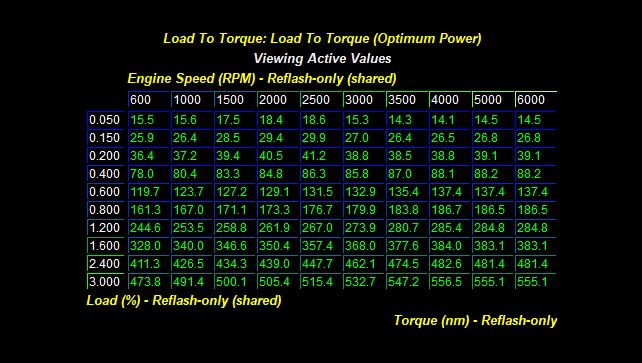Select the 2500 RPM column header
This screenshot has width=642, height=363.
click(321, 99)
